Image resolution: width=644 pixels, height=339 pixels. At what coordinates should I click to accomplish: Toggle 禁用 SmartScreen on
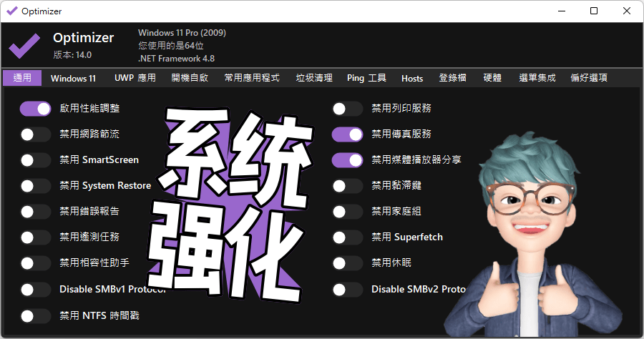pyautogui.click(x=35, y=159)
